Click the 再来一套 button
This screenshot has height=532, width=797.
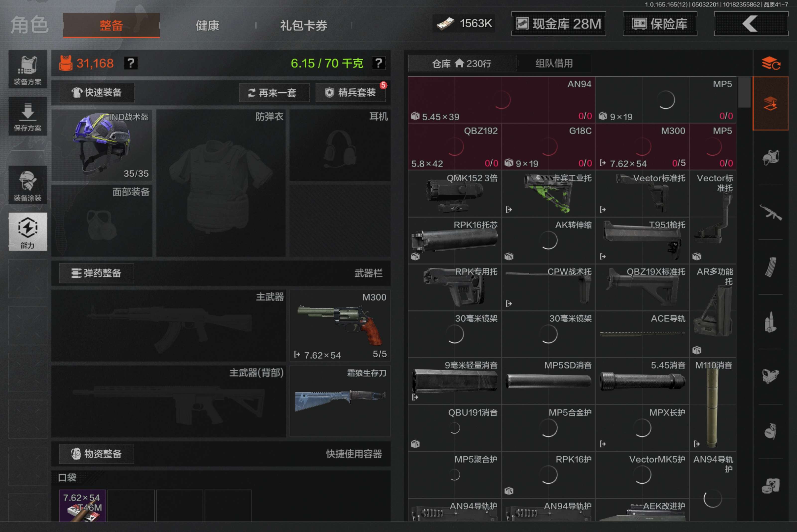tap(274, 93)
